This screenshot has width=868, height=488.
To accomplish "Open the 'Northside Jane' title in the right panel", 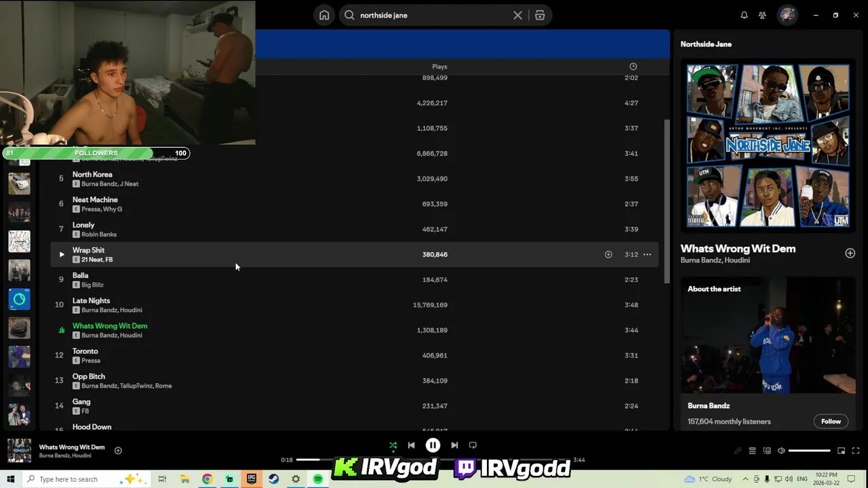I will pyautogui.click(x=706, y=44).
